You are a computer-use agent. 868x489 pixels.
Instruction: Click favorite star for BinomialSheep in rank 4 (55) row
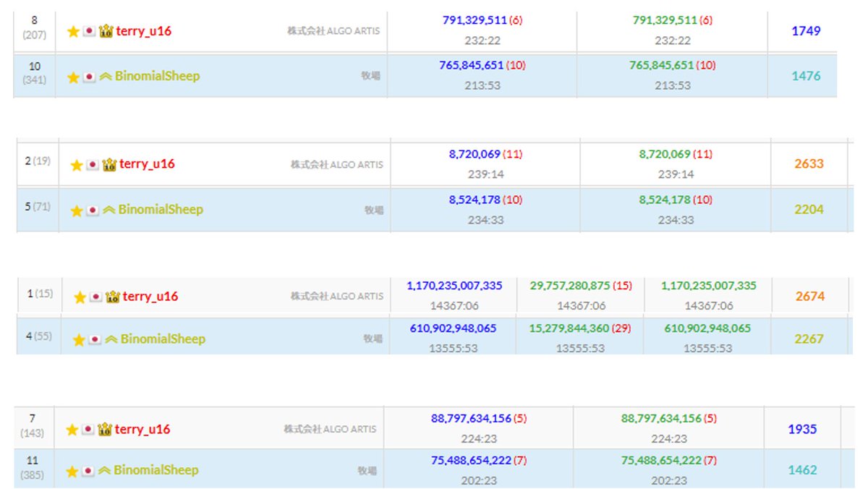coord(79,339)
